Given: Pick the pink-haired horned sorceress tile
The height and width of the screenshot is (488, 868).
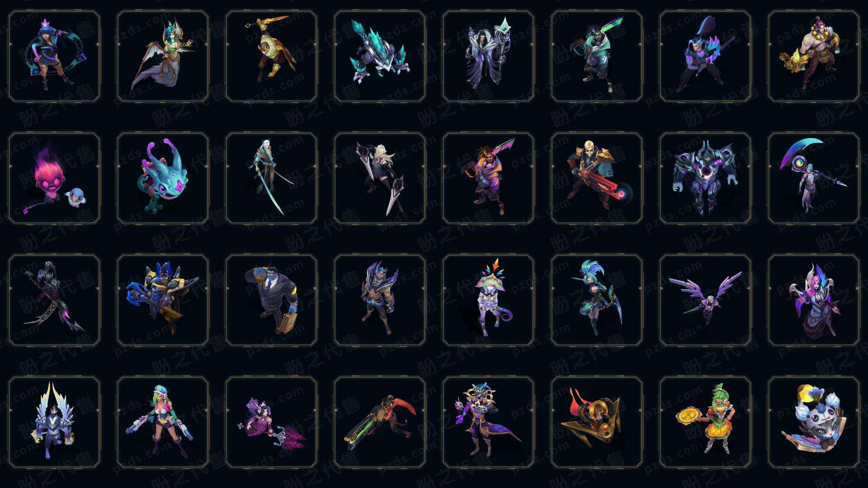Looking at the screenshot, I should click(814, 300).
